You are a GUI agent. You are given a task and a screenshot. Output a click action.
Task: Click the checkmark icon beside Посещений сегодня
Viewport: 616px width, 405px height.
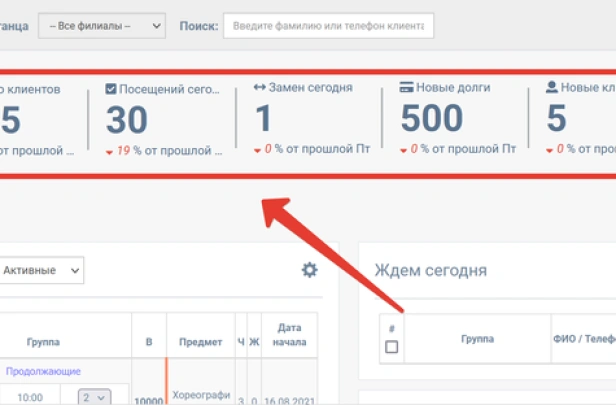coord(110,88)
